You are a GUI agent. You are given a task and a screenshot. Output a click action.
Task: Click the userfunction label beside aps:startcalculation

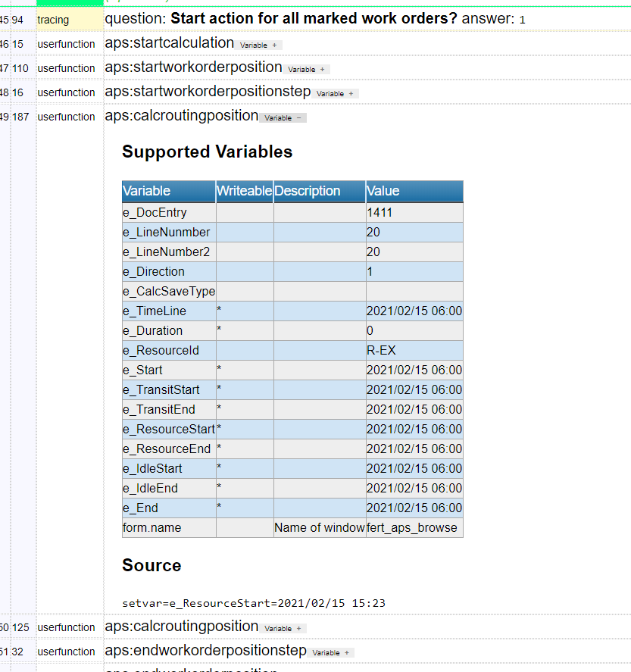(x=67, y=44)
